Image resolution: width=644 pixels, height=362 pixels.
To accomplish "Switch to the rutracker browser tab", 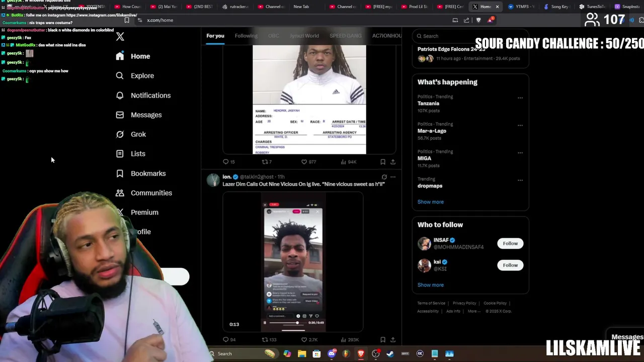I will coord(235,7).
